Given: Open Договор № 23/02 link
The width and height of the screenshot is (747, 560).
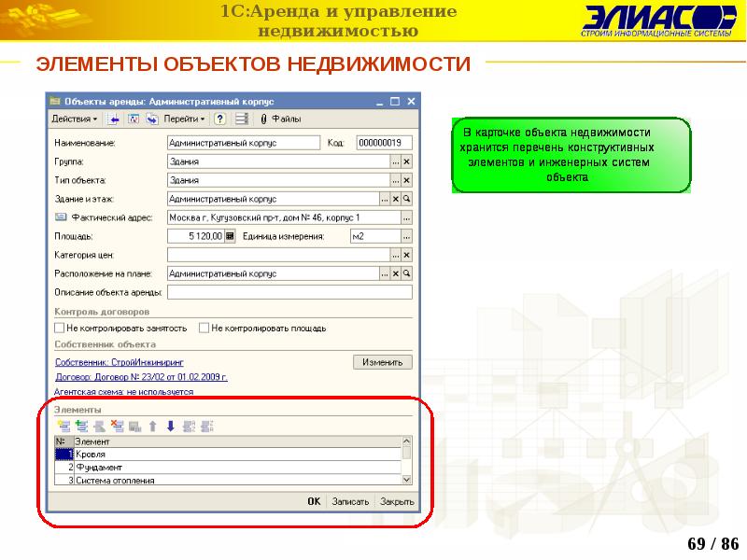Looking at the screenshot, I should coord(141,377).
